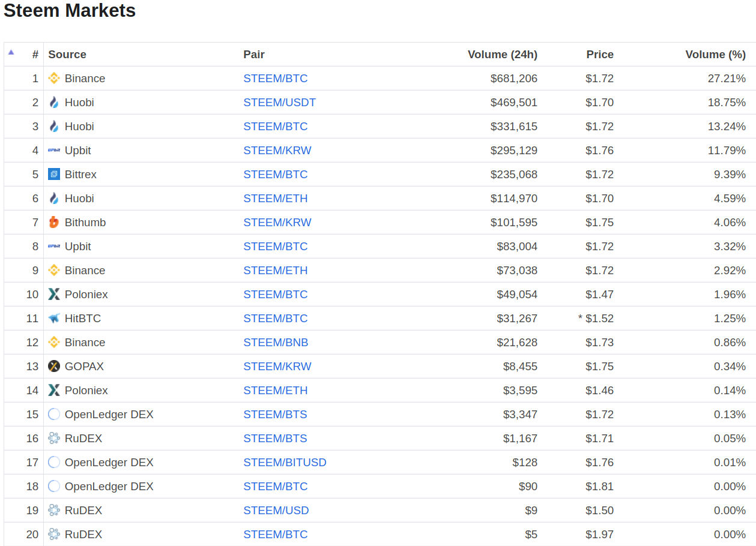This screenshot has height=546, width=756.
Task: Open Huobi STEEM/USDT pair link
Action: click(279, 102)
